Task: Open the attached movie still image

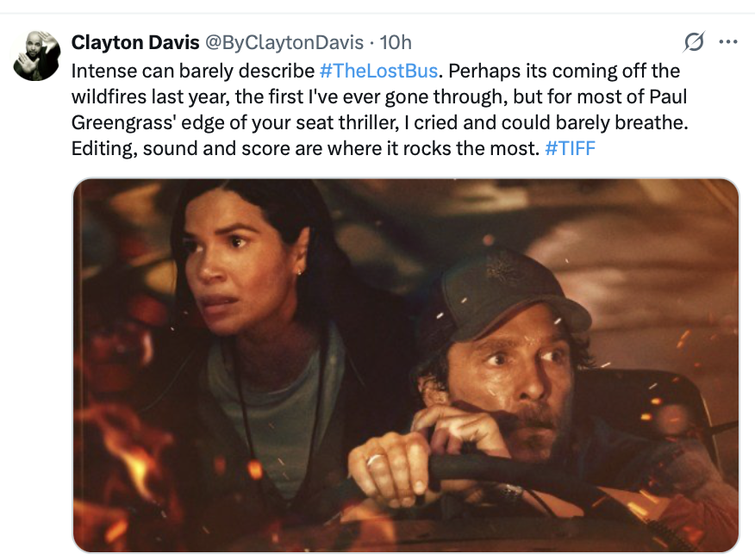Action: 405,364
